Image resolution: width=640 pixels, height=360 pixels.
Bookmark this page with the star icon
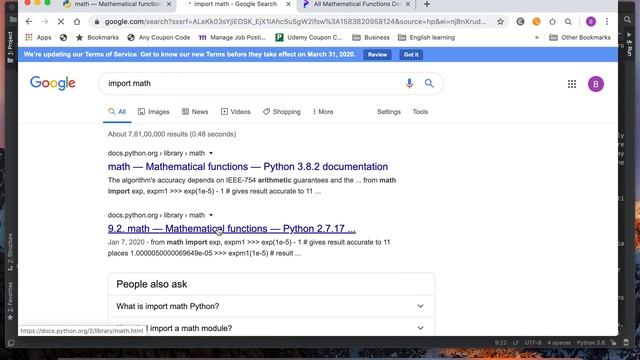500,22
